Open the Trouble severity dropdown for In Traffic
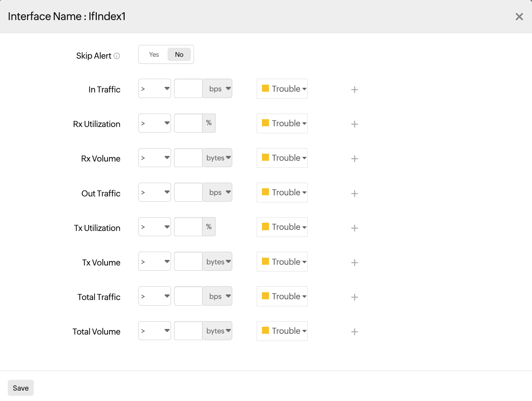The image size is (532, 401). pos(282,89)
